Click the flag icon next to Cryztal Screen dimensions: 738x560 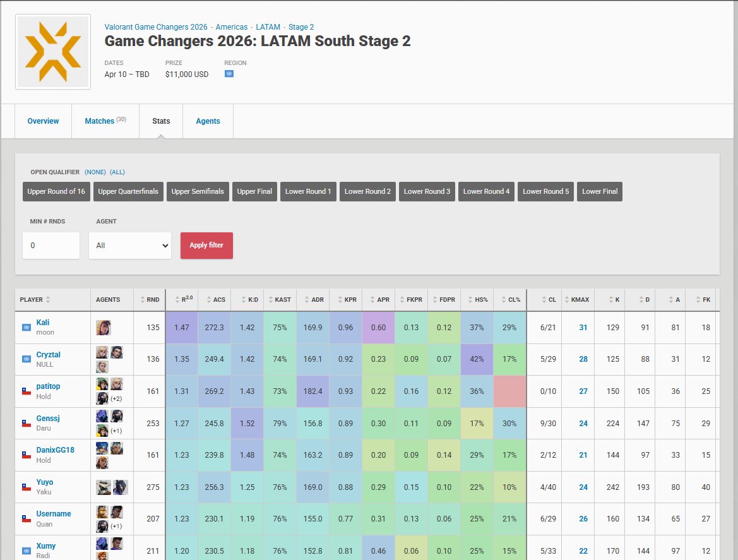click(27, 359)
